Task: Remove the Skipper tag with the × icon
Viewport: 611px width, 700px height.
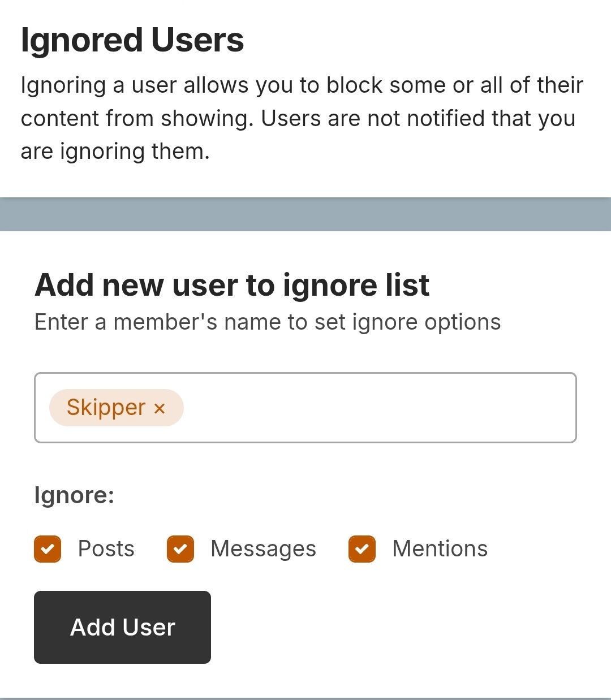Action: (x=160, y=408)
